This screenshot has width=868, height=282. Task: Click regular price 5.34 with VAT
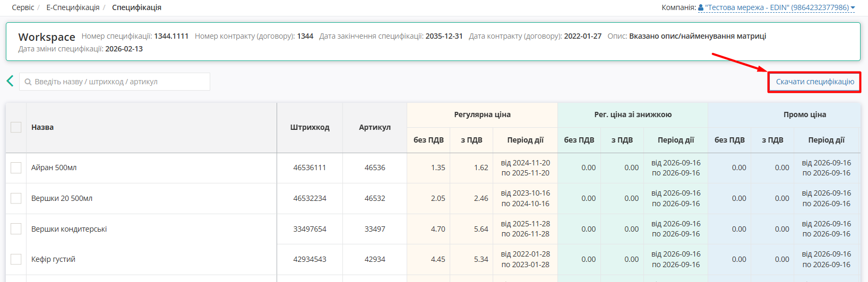(481, 259)
